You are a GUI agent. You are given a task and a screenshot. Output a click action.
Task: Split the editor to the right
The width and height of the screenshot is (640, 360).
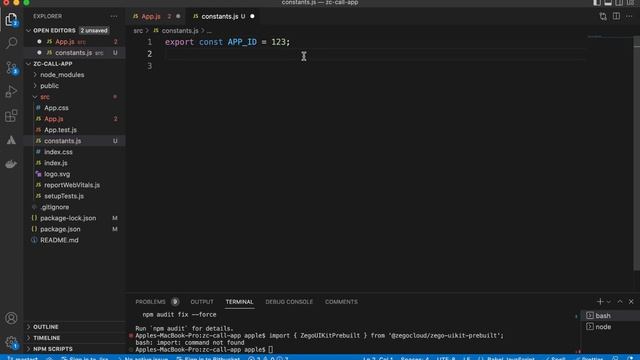tap(616, 16)
